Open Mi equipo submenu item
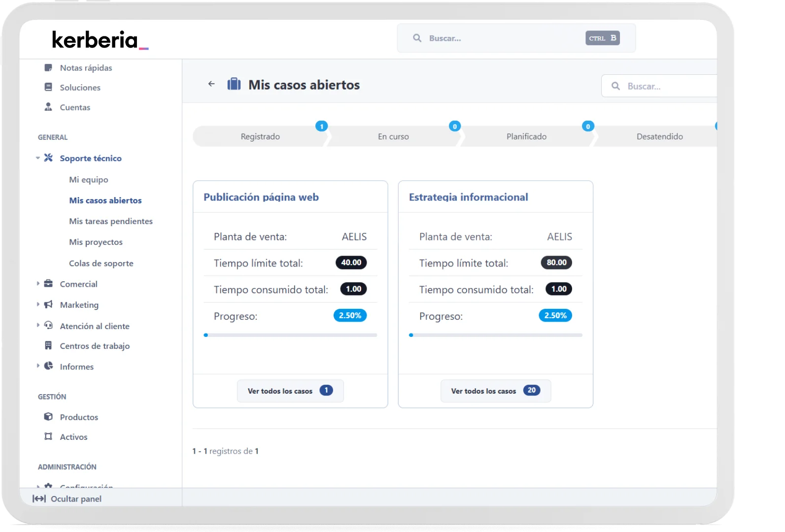The image size is (785, 532). tap(89, 180)
